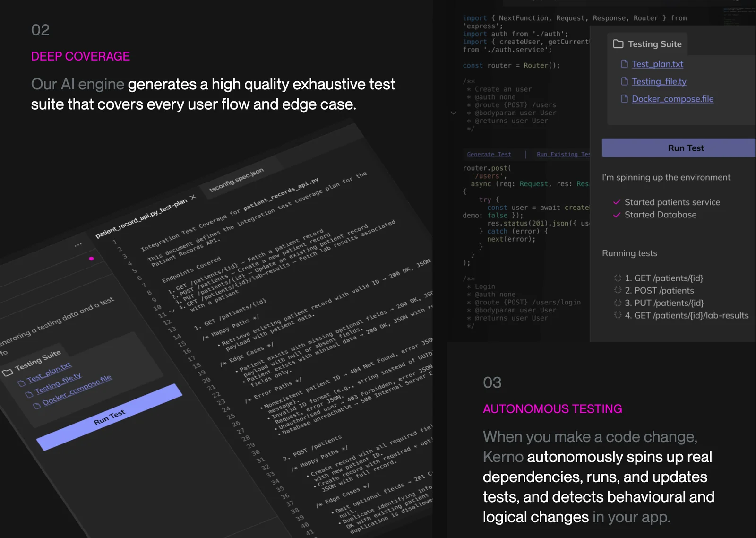Select the patient_record_api.py_test-plan tab
The width and height of the screenshot is (756, 538).
point(141,218)
